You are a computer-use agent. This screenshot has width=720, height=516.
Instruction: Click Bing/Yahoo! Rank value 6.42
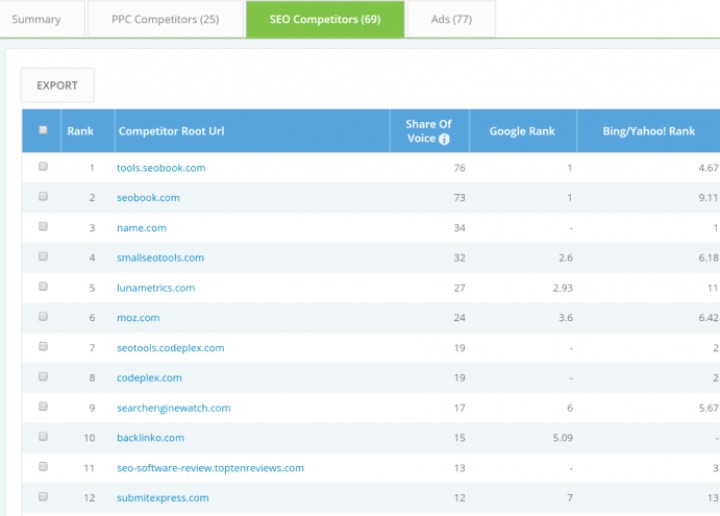pos(708,318)
